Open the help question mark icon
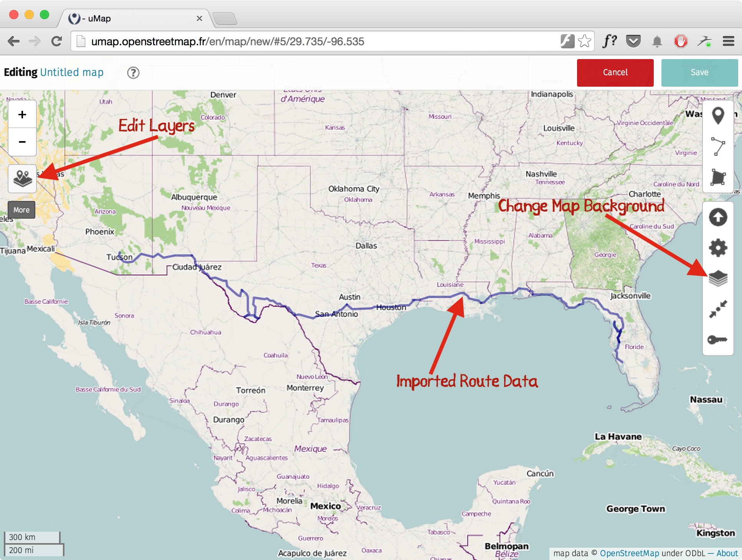Viewport: 742px width, 560px height. point(133,72)
